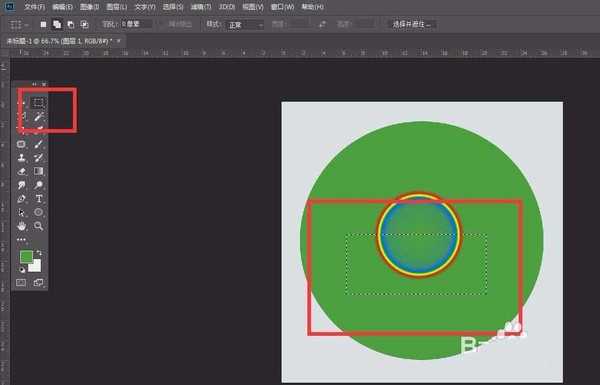Reset to default black and white colors
Viewport: 600px width, 385px height.
(22, 269)
